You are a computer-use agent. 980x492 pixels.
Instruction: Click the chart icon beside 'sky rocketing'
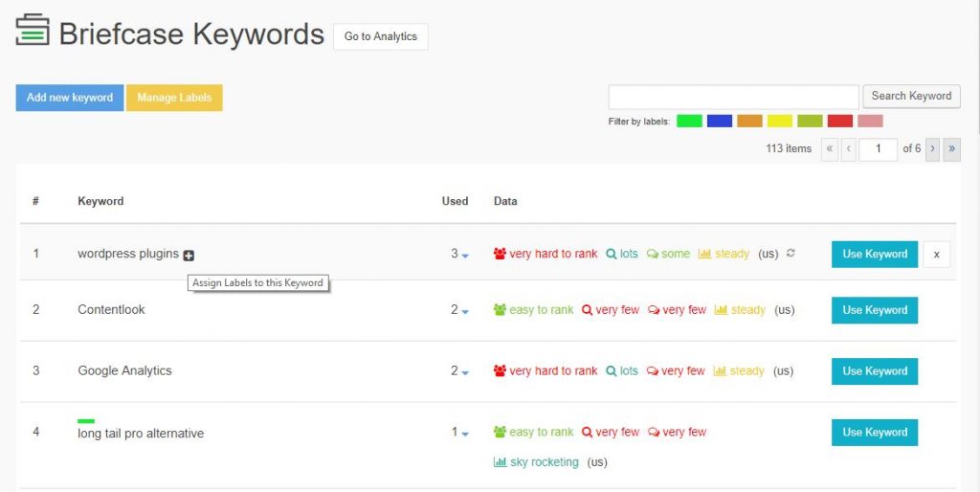pyautogui.click(x=500, y=462)
